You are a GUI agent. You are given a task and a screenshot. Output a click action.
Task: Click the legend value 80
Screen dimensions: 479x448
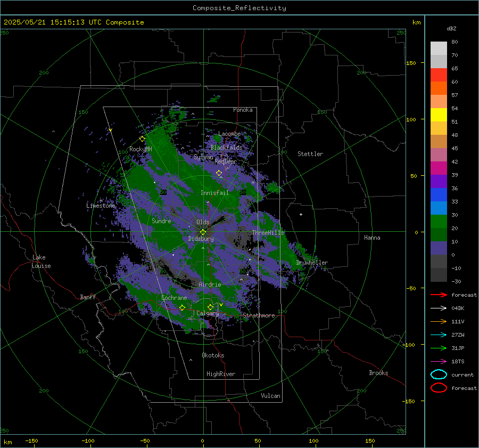[455, 42]
